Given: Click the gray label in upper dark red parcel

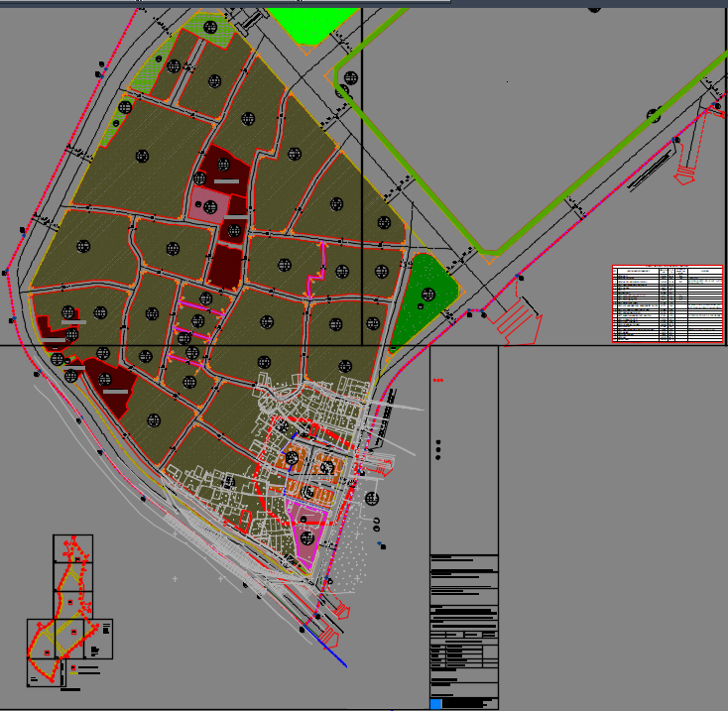Looking at the screenshot, I should tap(226, 181).
